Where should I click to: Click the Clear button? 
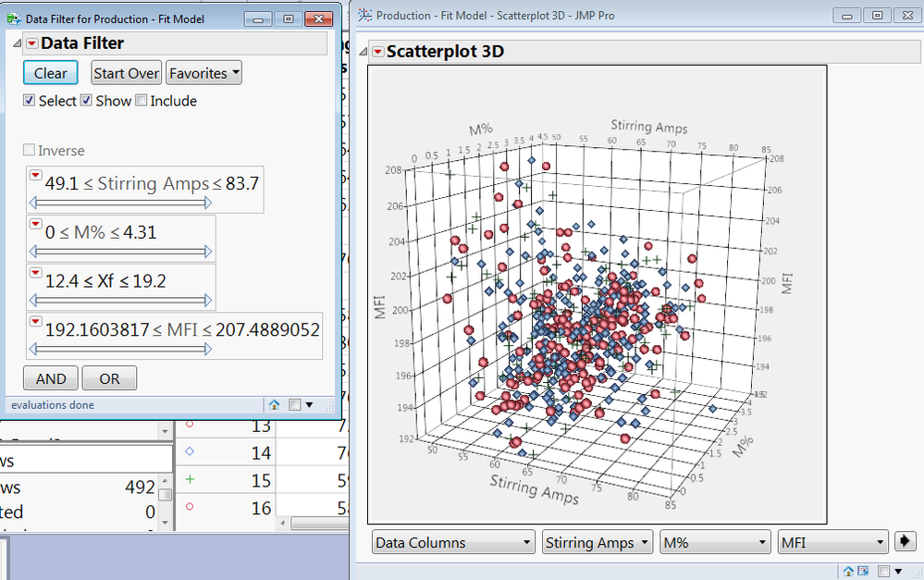tap(51, 73)
